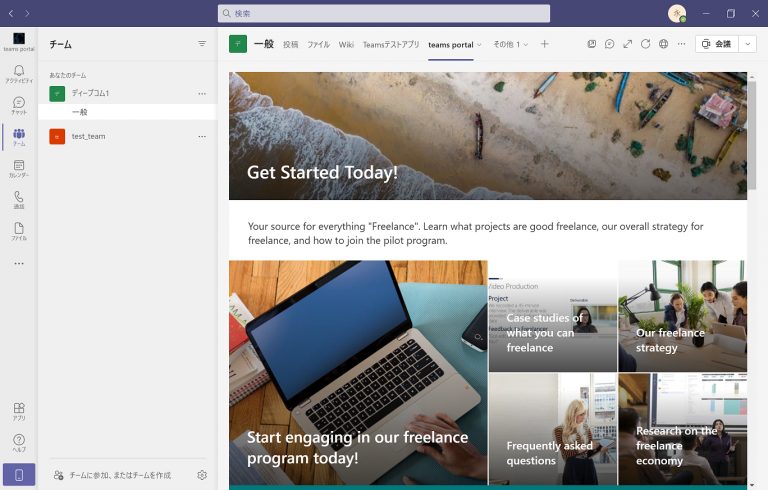Viewport: 768px width, 490px height.
Task: Switch to the ファイル tab
Action: coord(318,44)
